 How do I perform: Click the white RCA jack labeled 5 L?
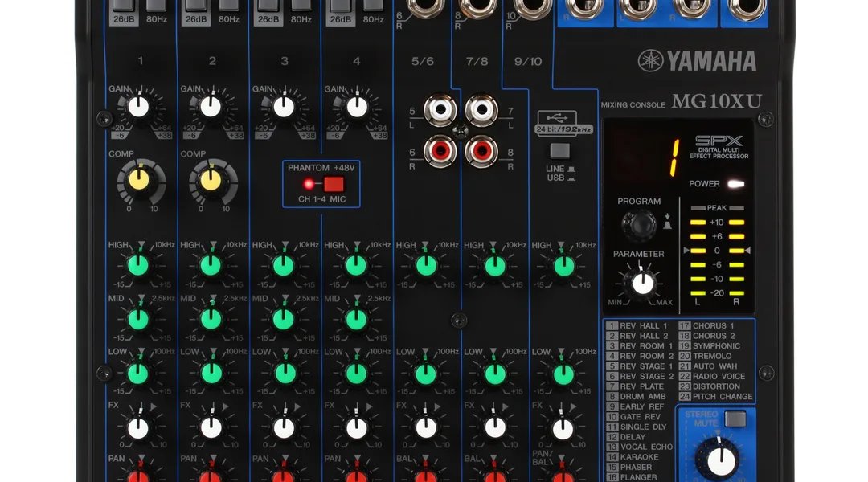tap(440, 108)
